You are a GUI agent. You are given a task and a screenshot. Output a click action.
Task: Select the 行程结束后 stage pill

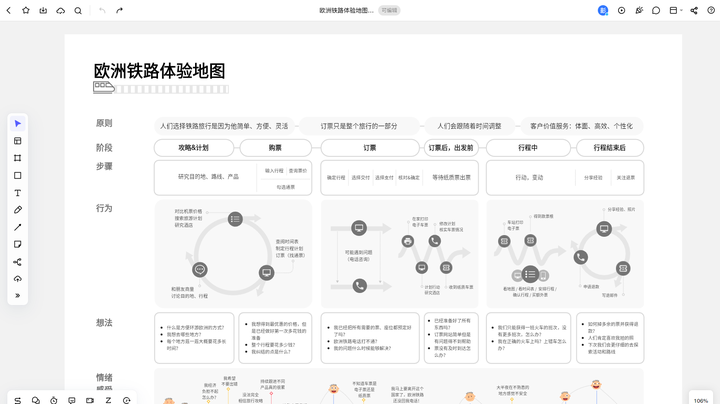[610, 148]
